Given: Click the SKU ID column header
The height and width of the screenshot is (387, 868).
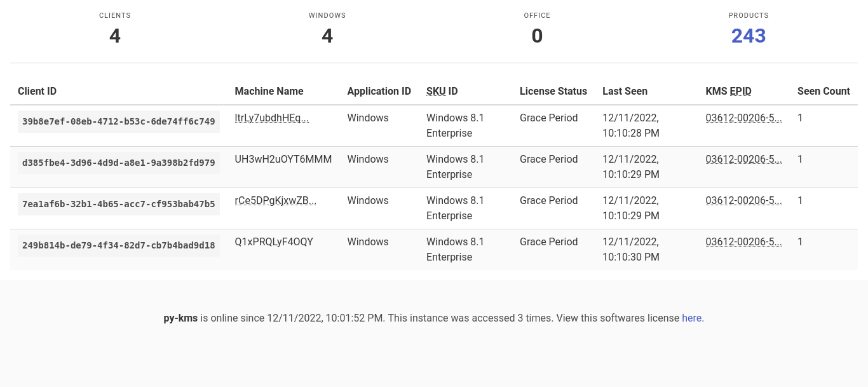Looking at the screenshot, I should tap(441, 91).
